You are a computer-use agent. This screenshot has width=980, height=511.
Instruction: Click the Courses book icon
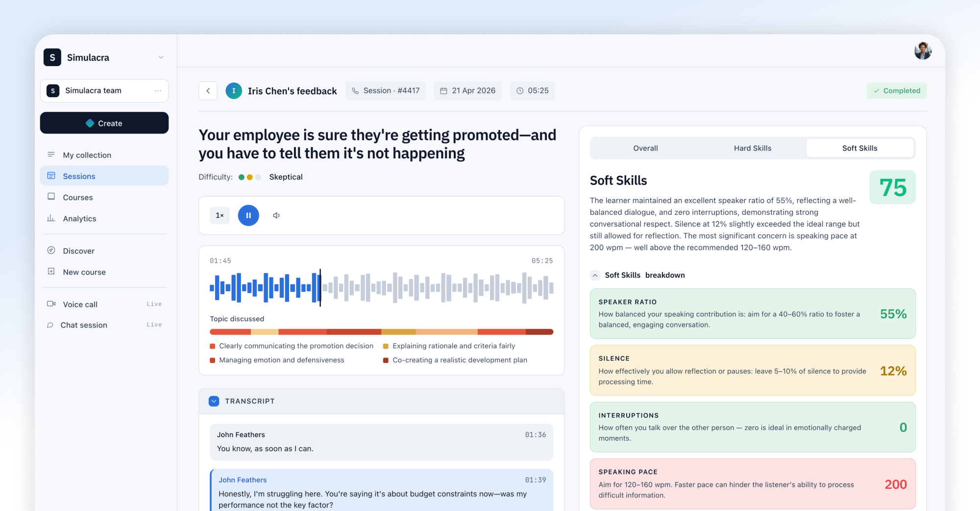tap(51, 197)
